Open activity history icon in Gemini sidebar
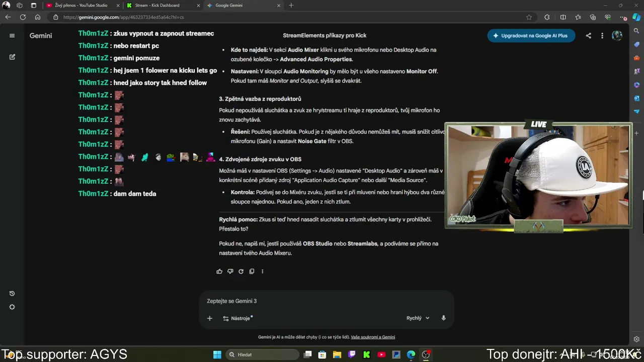The image size is (644, 362). pos(12,294)
